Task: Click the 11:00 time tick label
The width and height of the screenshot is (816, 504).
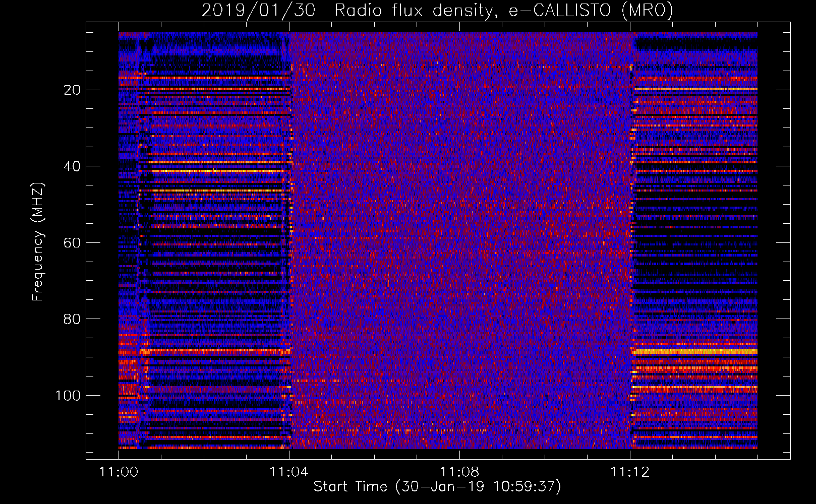Action: [x=119, y=472]
